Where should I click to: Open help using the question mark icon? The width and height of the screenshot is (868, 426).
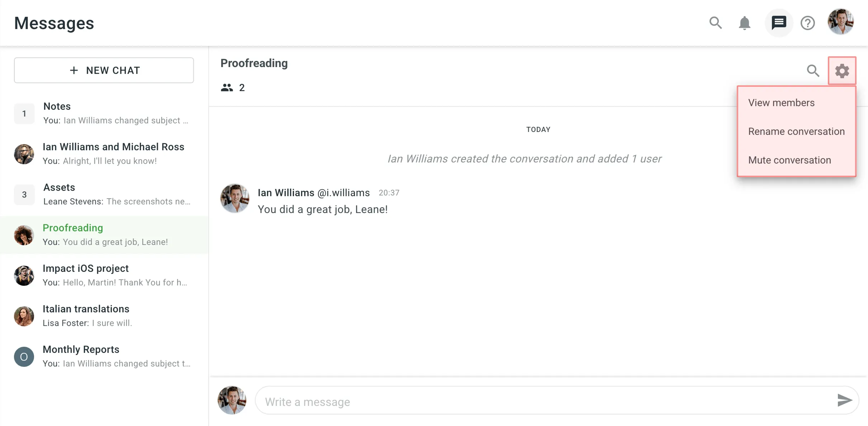pos(807,23)
